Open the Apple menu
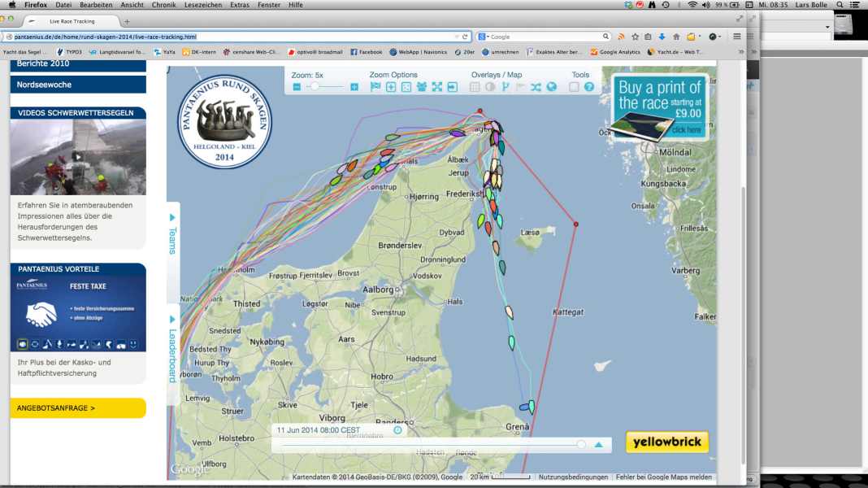The height and width of the screenshot is (488, 868). 12,4
